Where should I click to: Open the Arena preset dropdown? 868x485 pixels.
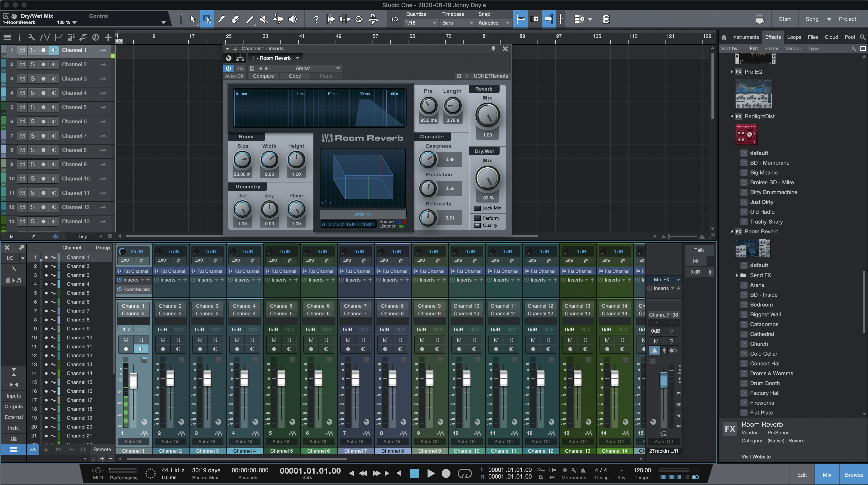click(306, 68)
